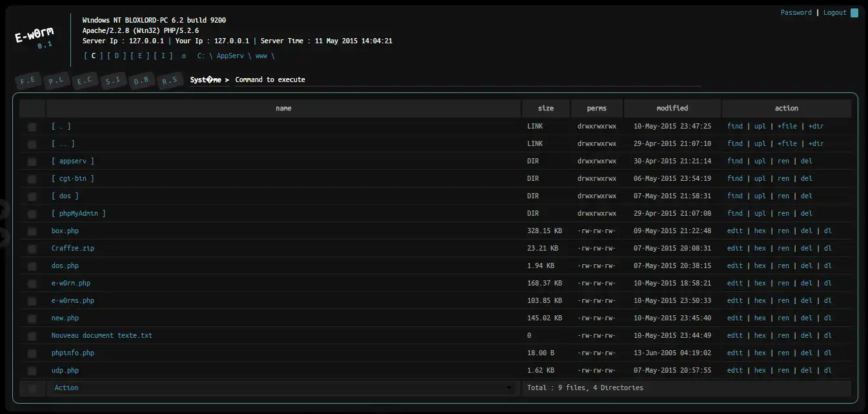Open hex view for Craffze.zip

[x=760, y=248]
